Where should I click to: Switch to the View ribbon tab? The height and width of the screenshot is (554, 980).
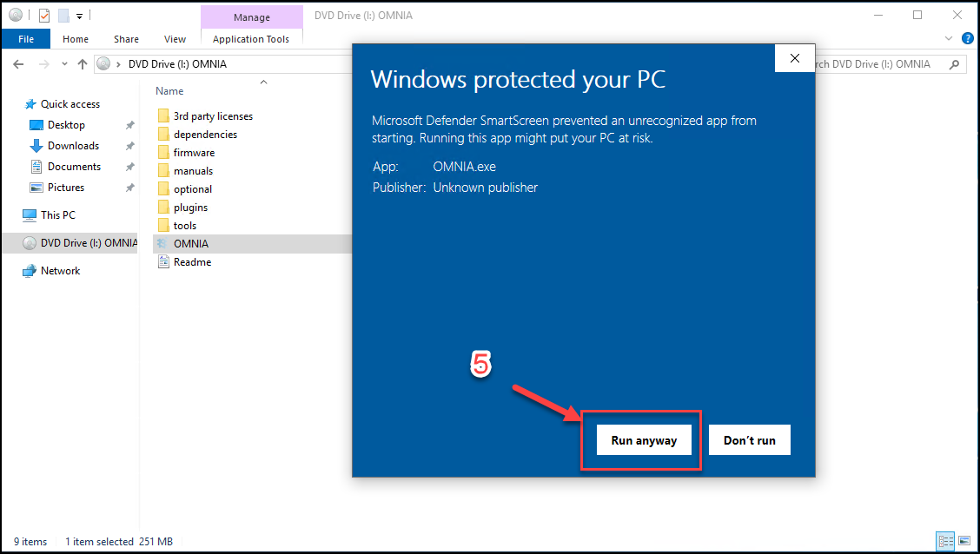pos(175,39)
